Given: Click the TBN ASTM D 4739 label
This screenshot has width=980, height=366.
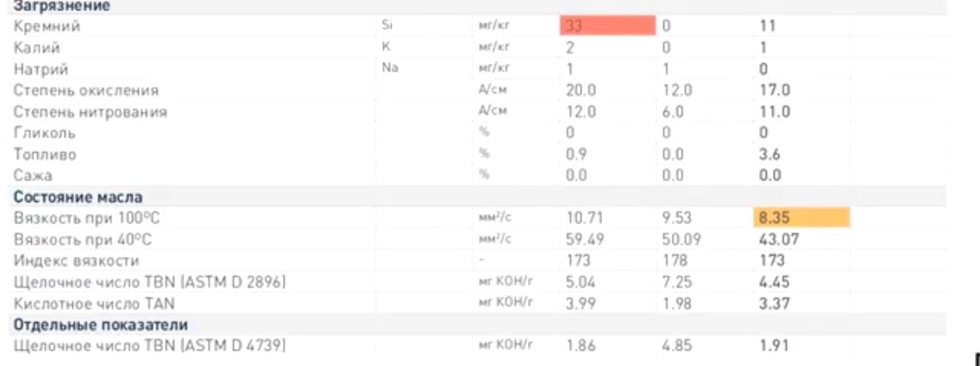Looking at the screenshot, I should pyautogui.click(x=150, y=345).
